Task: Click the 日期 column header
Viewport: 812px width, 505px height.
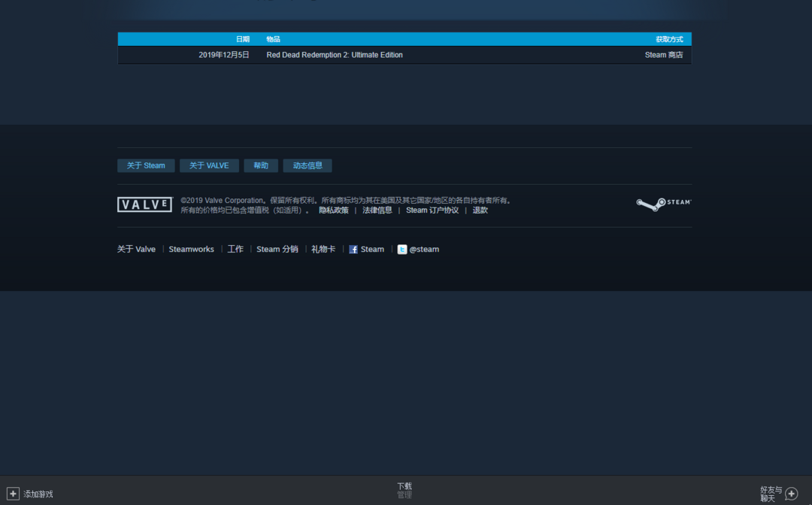Action: pyautogui.click(x=242, y=39)
